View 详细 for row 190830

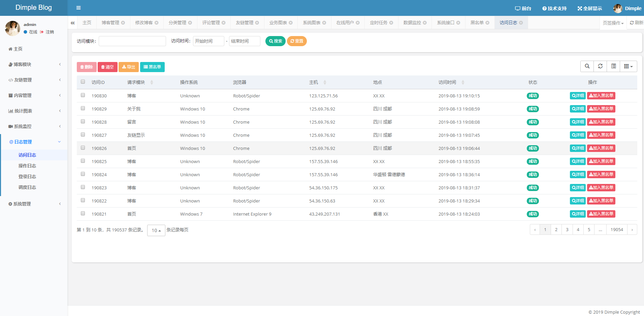(578, 96)
